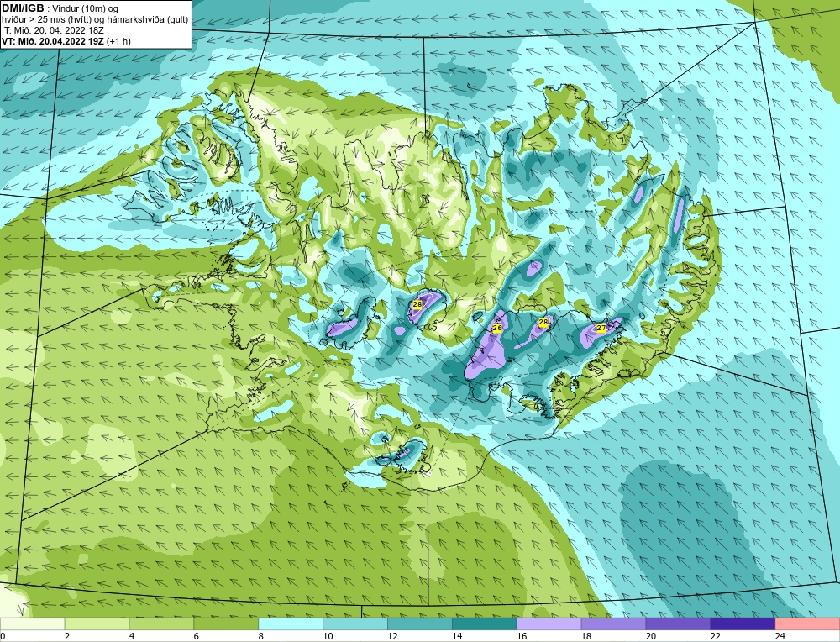Viewport: 840px width, 642px height.
Task: Pick the 22–24 m/s dark indigo swatch
Action: (743, 624)
